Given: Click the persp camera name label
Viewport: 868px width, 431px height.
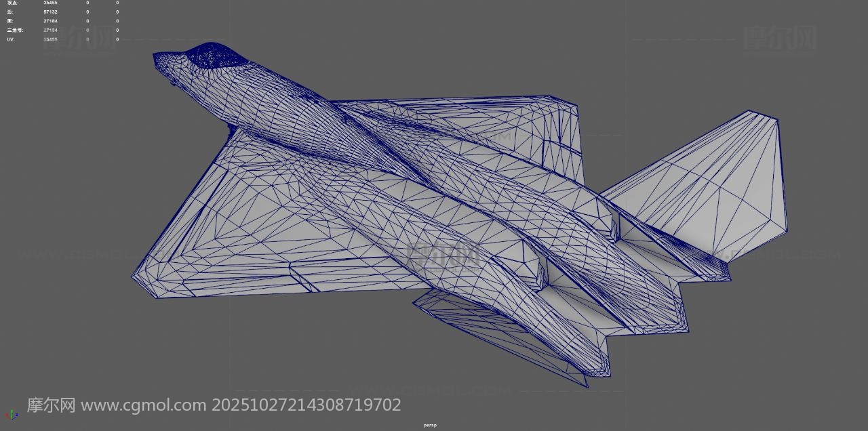Looking at the screenshot, I should click(430, 425).
